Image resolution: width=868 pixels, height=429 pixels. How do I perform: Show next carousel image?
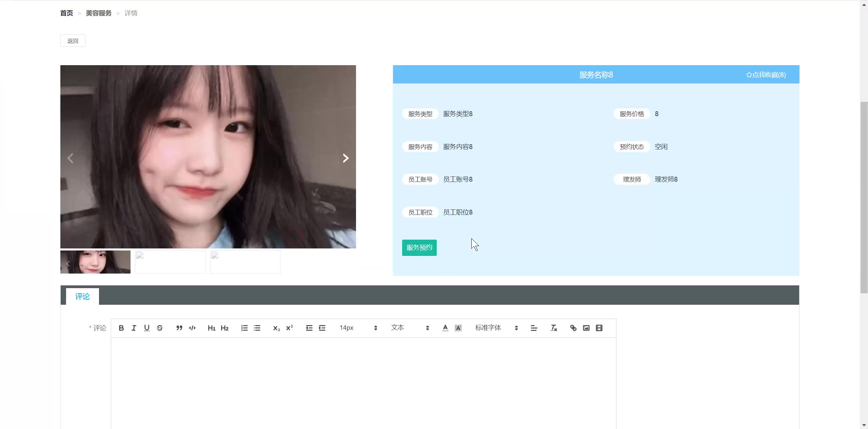click(346, 158)
